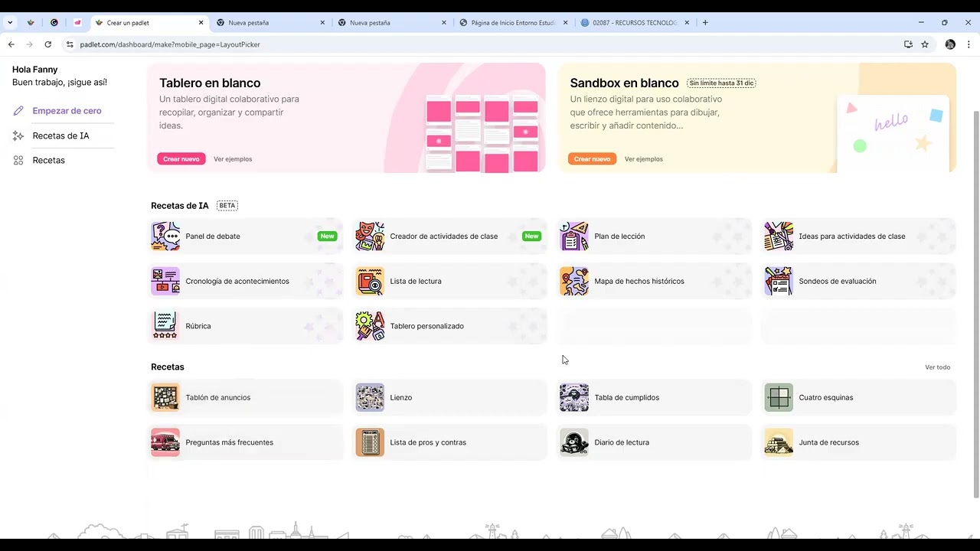This screenshot has width=980, height=551.
Task: Switch to the second Nueva pestaña tab
Action: (x=391, y=23)
